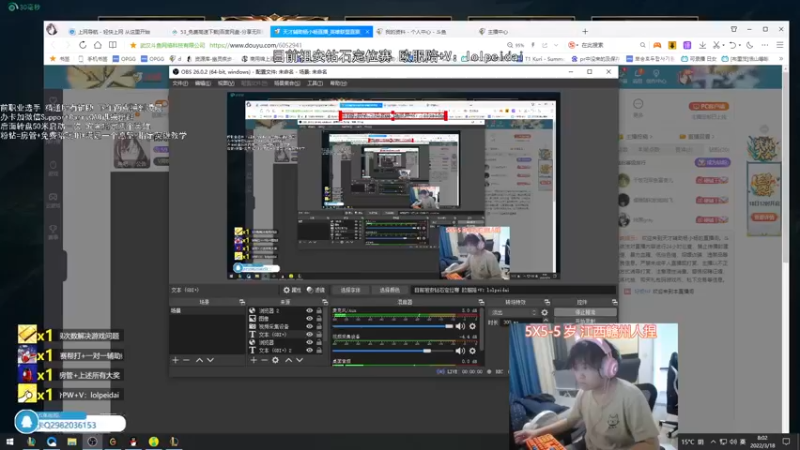
Task: Open the Windows Start menu
Action: [10, 441]
